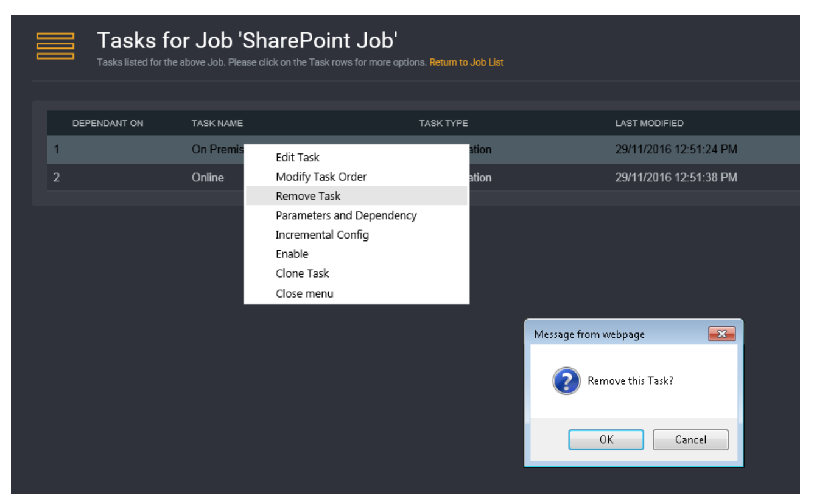The height and width of the screenshot is (504, 814).
Task: Confirm removal with OK button
Action: coord(606,439)
